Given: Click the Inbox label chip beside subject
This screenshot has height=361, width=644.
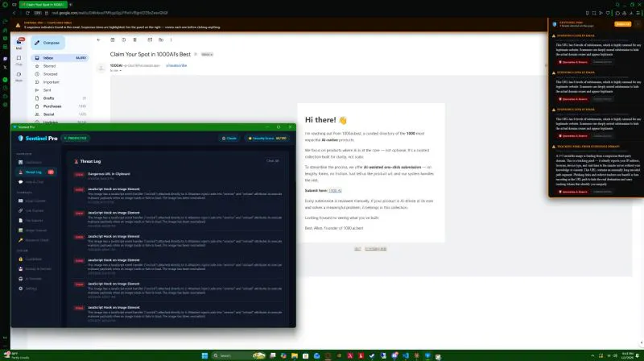Looking at the screenshot, I should click(207, 54).
